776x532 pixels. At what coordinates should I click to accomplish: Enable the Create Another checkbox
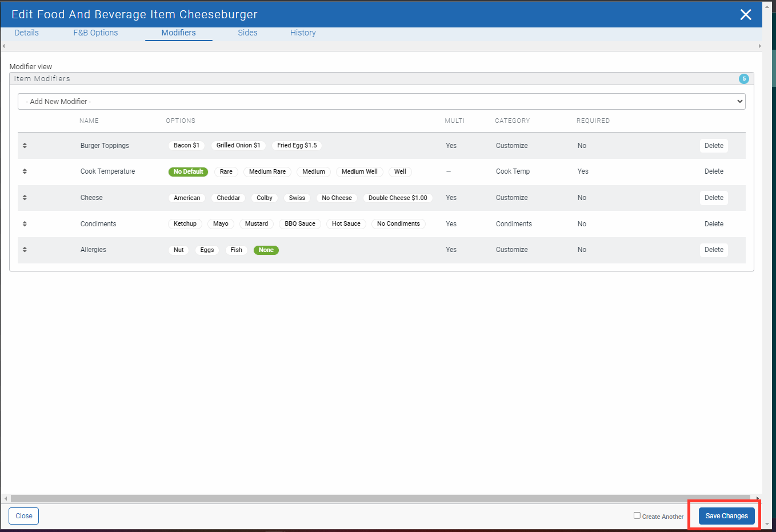[637, 515]
